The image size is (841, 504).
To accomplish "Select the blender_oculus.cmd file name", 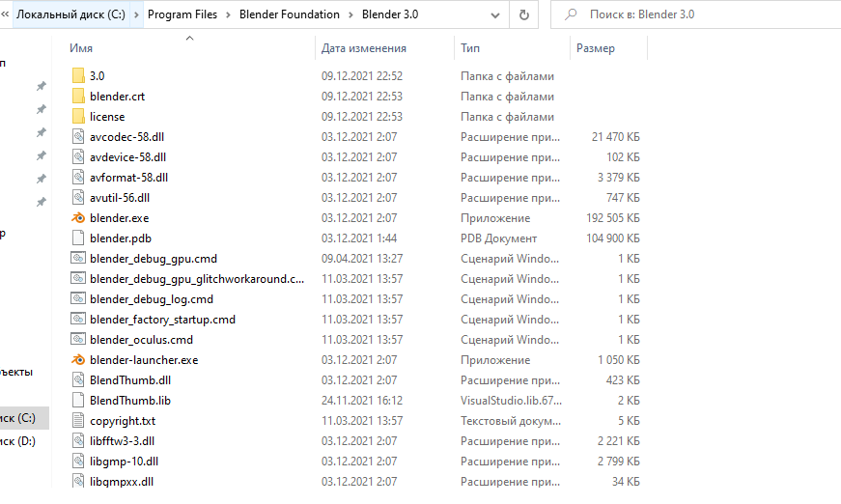I will point(141,340).
